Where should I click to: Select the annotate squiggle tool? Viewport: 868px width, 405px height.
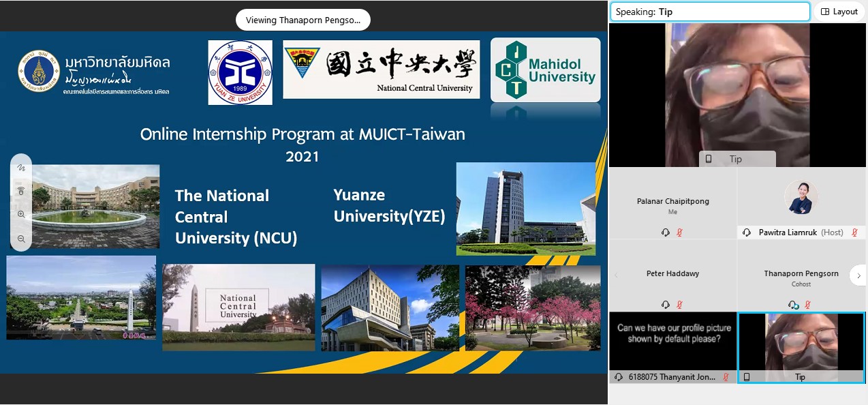point(21,168)
